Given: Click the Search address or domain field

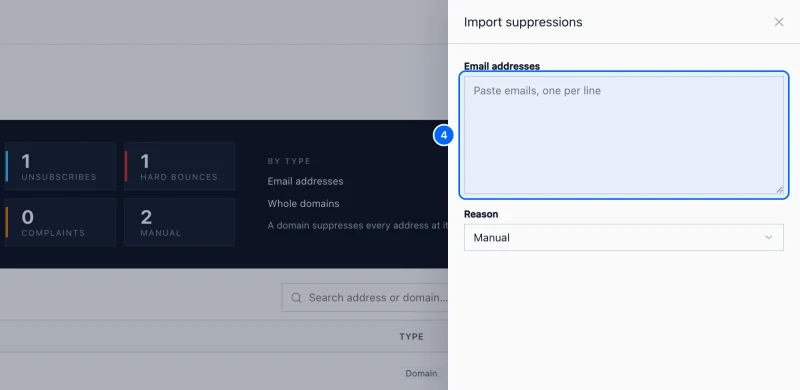Looking at the screenshot, I should click(x=365, y=298).
